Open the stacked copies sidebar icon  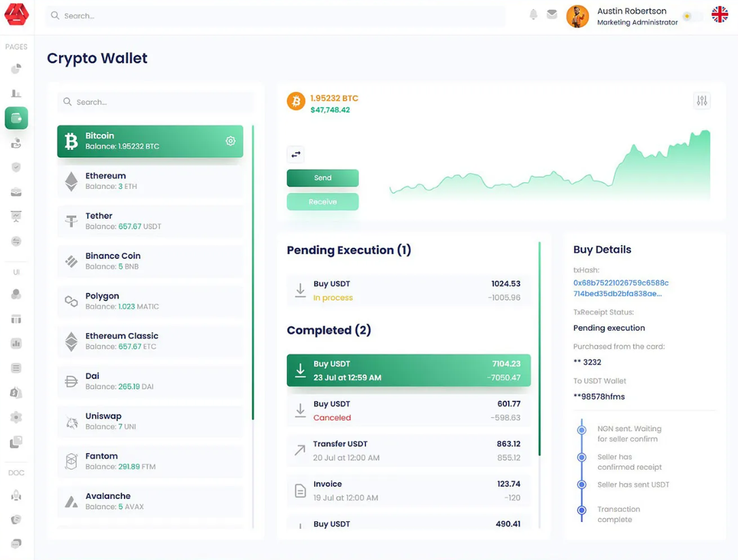tap(16, 442)
